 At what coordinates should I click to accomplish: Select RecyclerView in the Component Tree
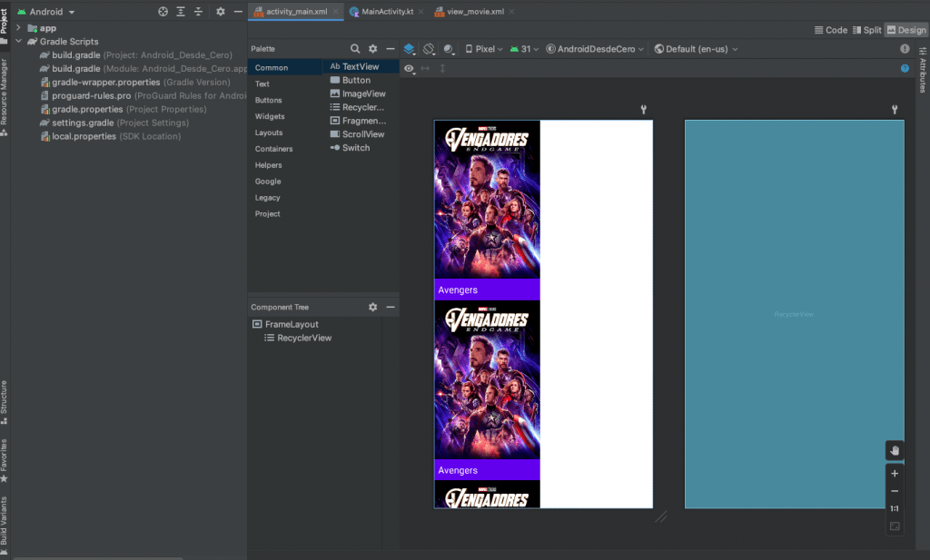(298, 338)
